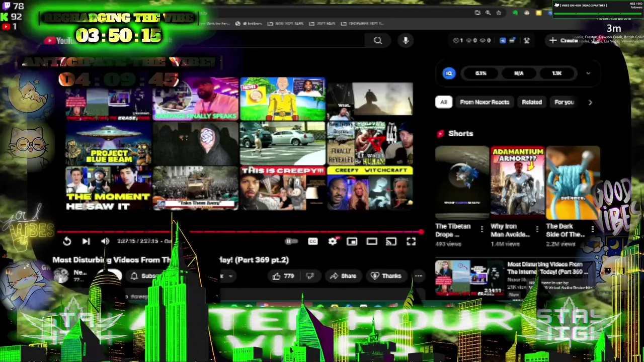
Task: Show more filter chips with right arrow
Action: tap(590, 102)
